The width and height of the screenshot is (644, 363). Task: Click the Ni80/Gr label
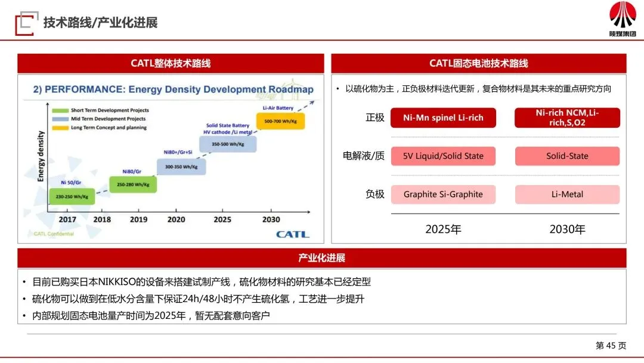[132, 171]
